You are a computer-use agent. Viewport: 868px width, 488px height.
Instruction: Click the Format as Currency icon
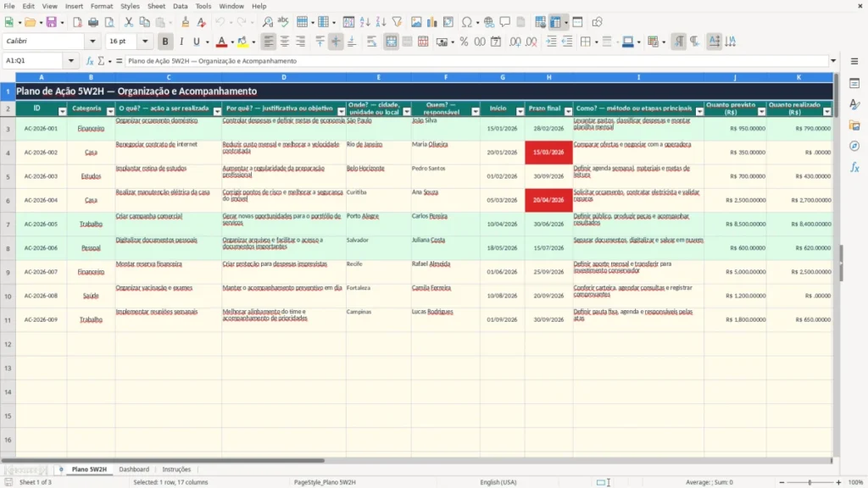(442, 42)
